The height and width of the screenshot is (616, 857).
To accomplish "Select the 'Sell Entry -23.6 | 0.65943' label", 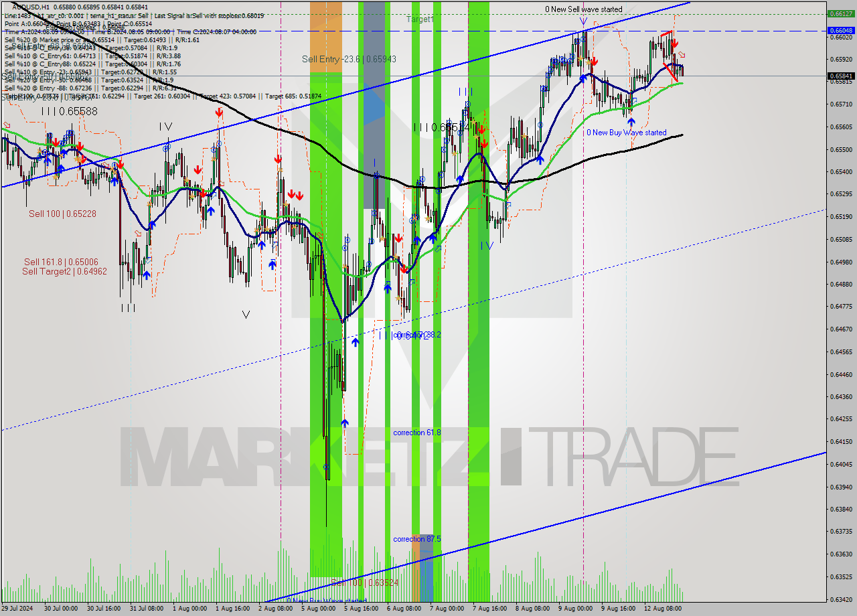I will (x=349, y=59).
